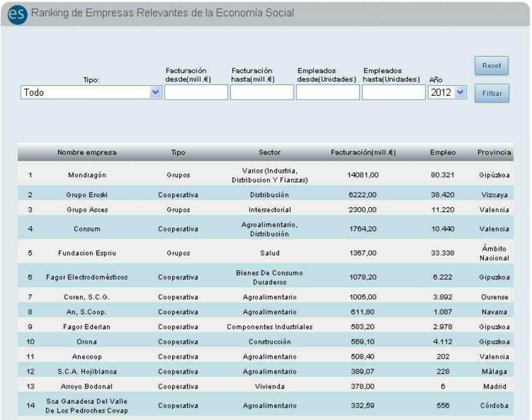Focus the Facturación desde input field
This screenshot has height=420, width=532.
coord(196,92)
